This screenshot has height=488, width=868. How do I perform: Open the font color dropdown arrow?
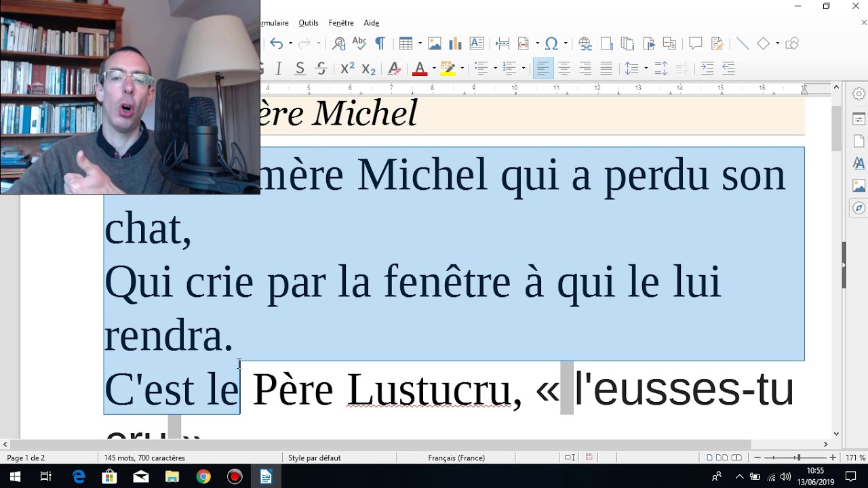[433, 68]
